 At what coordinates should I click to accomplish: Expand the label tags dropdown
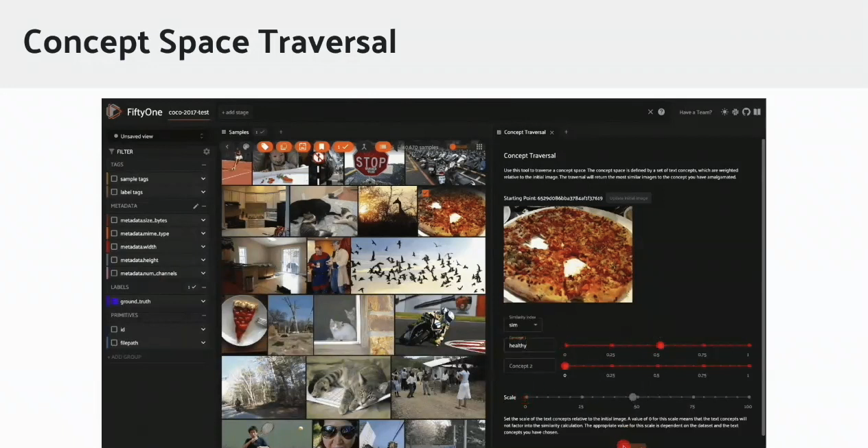(x=203, y=192)
